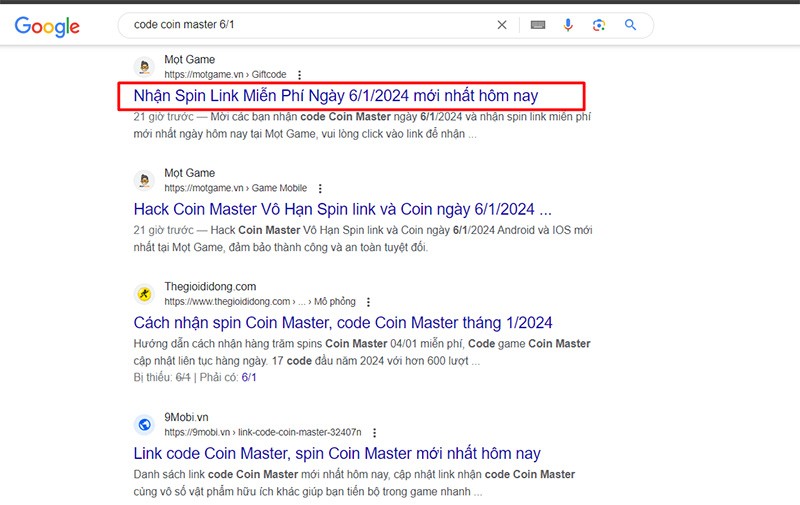Image resolution: width=800 pixels, height=505 pixels.
Task: Click the Mọt Game favicon of the Game Mobile result
Action: tap(145, 181)
